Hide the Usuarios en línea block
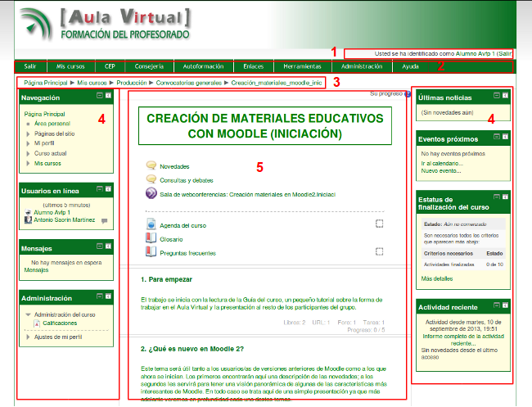532x407 pixels. tap(99, 189)
